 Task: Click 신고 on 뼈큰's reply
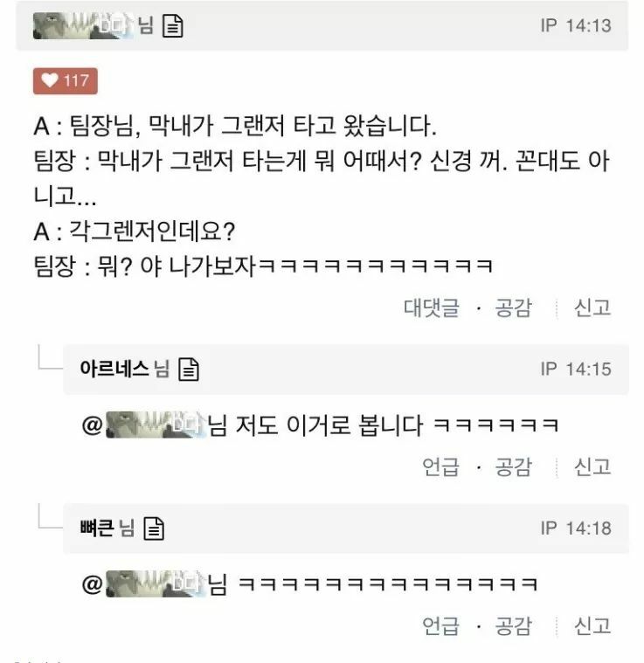592,625
